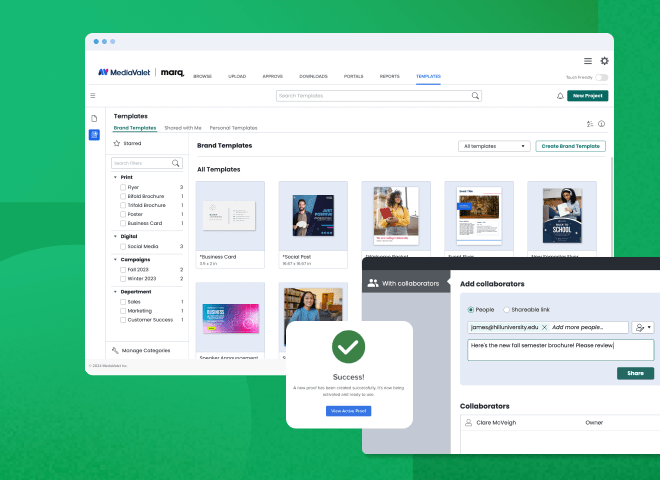Click the Share button
This screenshot has width=660, height=480.
(635, 373)
